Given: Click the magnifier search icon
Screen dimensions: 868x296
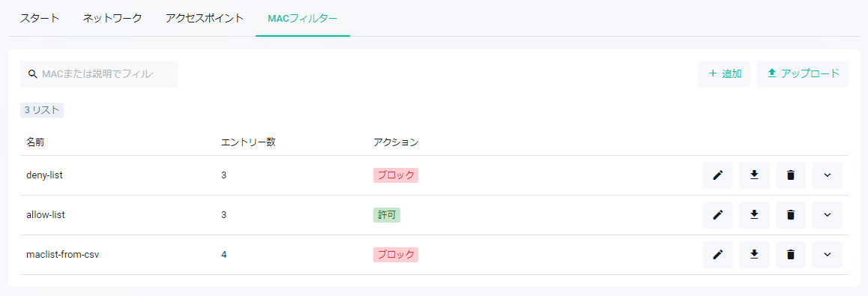Looking at the screenshot, I should click(x=32, y=74).
